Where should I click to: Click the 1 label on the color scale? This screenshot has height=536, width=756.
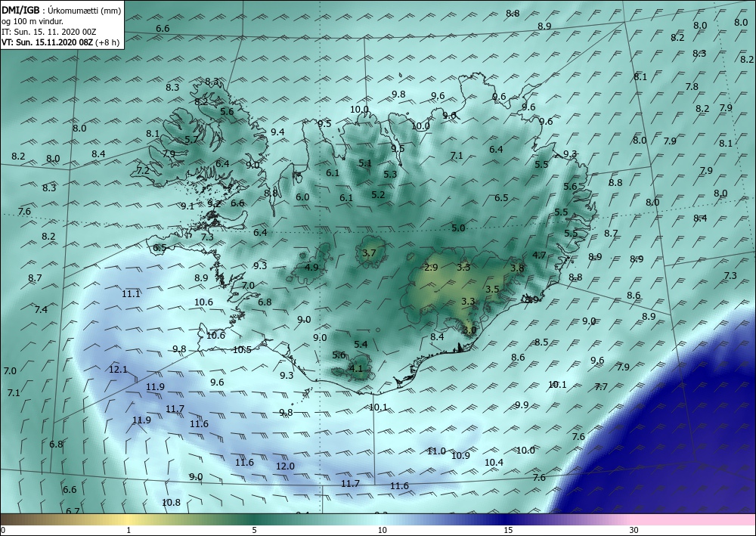point(129,530)
